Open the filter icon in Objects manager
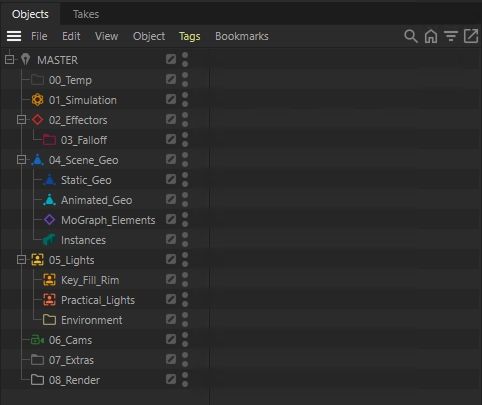 click(x=451, y=36)
